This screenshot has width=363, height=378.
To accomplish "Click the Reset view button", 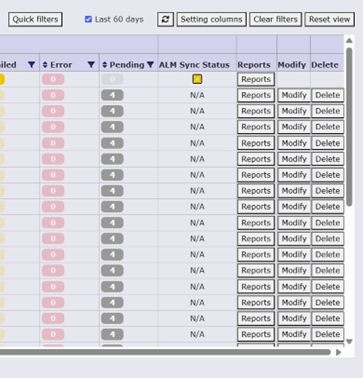I will coord(329,19).
